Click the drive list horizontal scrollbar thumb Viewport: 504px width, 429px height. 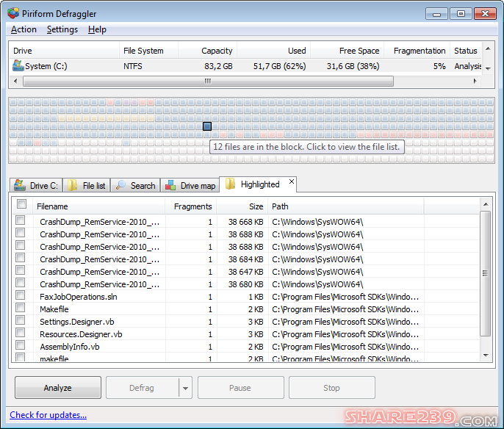tap(208, 81)
